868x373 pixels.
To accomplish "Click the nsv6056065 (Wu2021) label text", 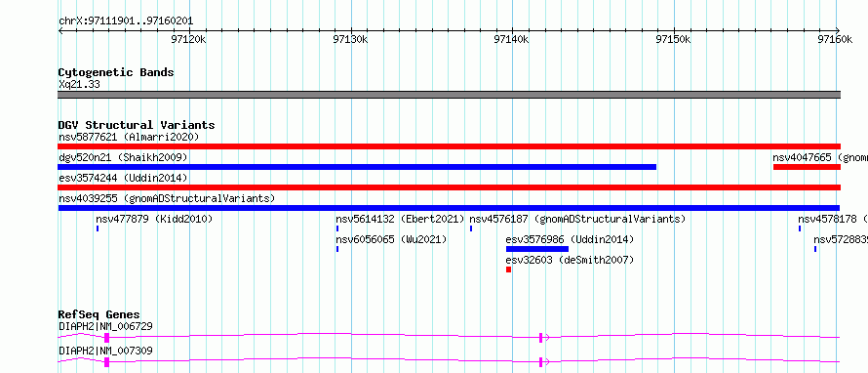I will pyautogui.click(x=391, y=239).
